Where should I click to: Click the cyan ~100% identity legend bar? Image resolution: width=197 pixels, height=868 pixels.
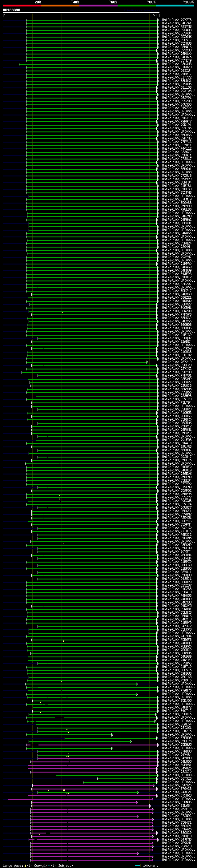click(175, 6)
